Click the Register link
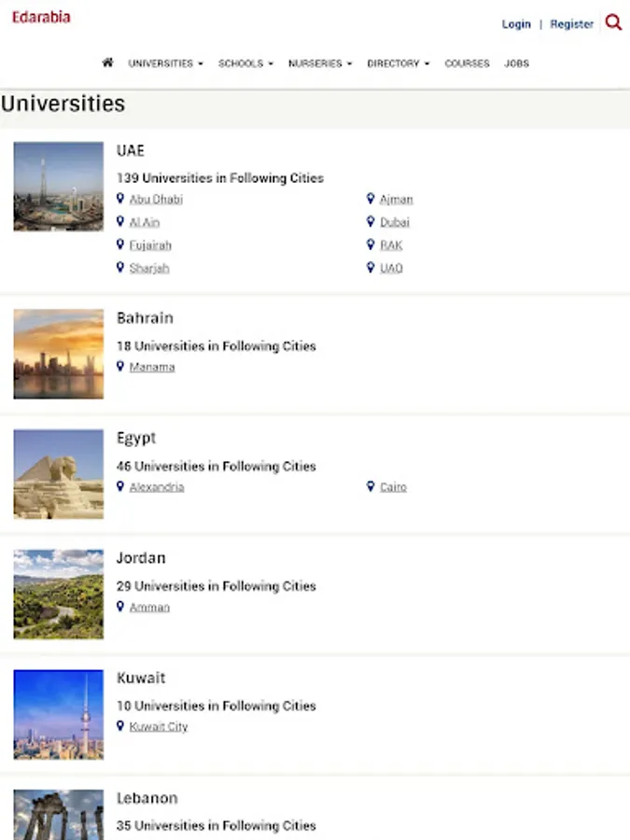 click(571, 24)
